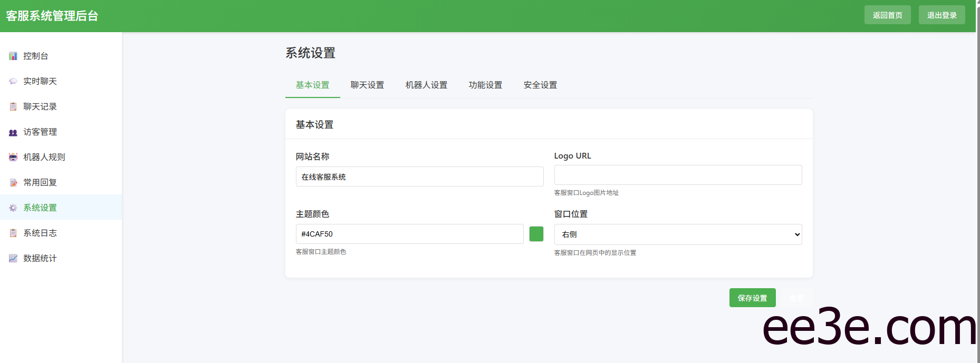Click the system settings gear icon

tap(13, 208)
